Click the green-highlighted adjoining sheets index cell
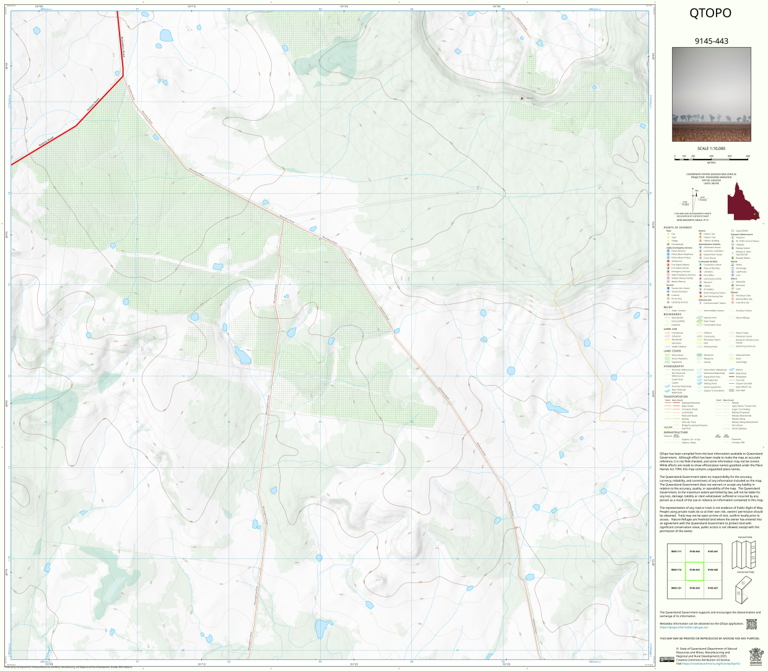This screenshot has width=768, height=671. [695, 571]
